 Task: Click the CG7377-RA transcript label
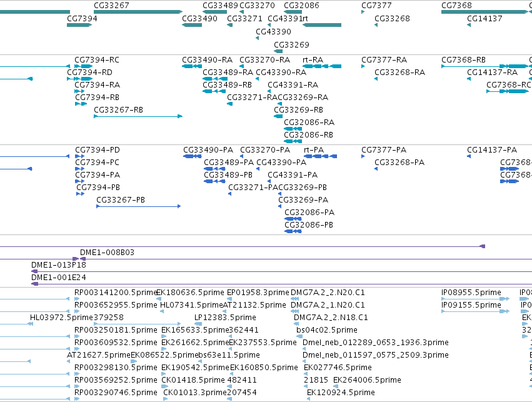click(x=384, y=60)
